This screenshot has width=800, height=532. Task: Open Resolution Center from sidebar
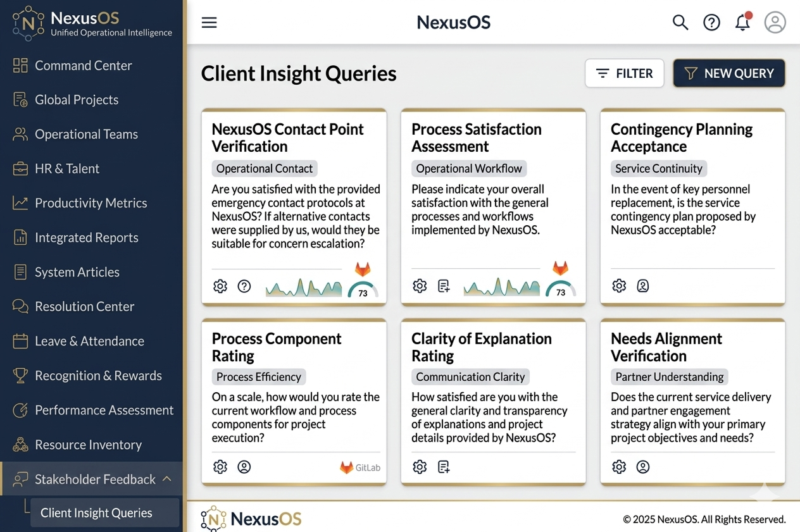coord(84,307)
